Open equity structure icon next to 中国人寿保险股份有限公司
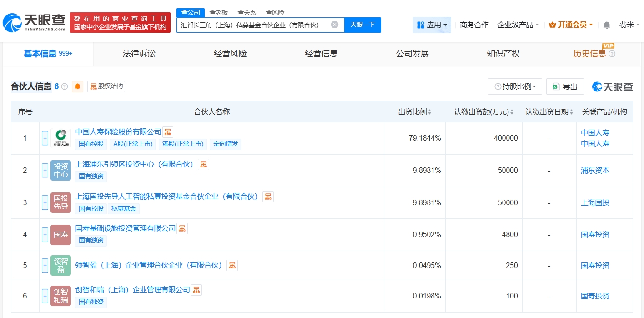The width and height of the screenshot is (644, 318). click(x=168, y=132)
